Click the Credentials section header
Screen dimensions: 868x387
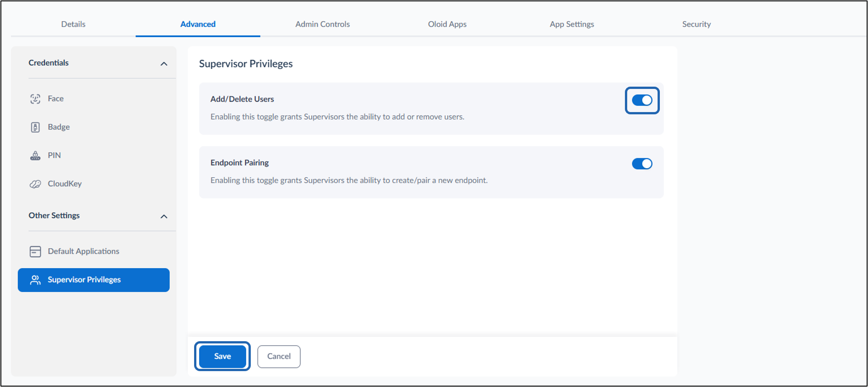[x=49, y=63]
